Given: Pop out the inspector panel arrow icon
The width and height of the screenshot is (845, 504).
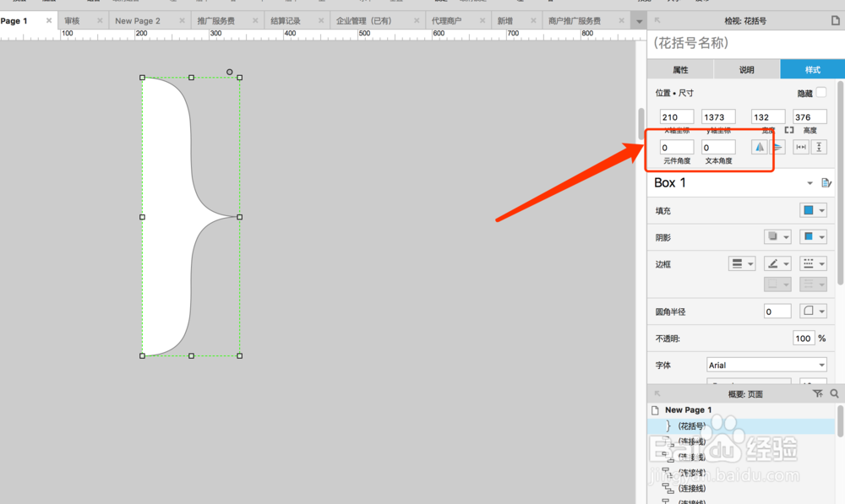Looking at the screenshot, I should click(657, 20).
